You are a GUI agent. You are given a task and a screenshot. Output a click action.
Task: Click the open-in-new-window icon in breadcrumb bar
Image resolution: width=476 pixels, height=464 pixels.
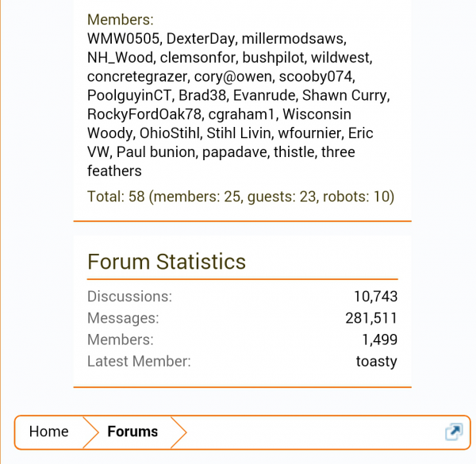(x=453, y=431)
